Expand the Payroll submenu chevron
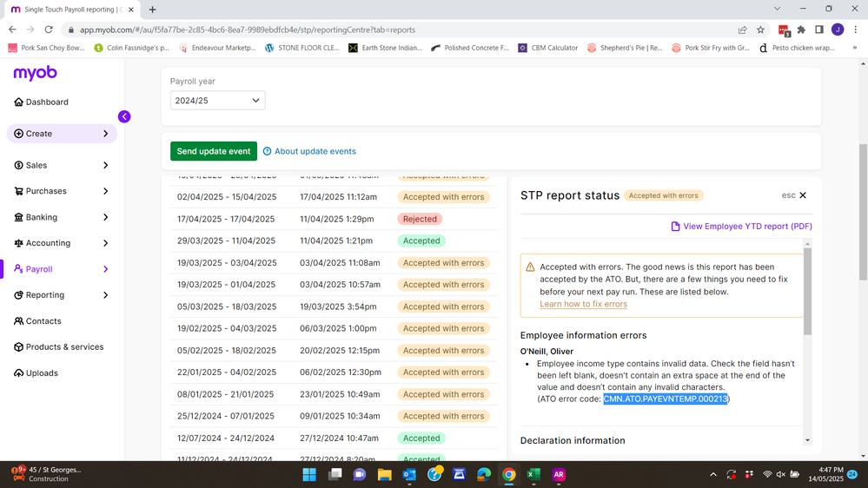The width and height of the screenshot is (868, 488). 106,269
